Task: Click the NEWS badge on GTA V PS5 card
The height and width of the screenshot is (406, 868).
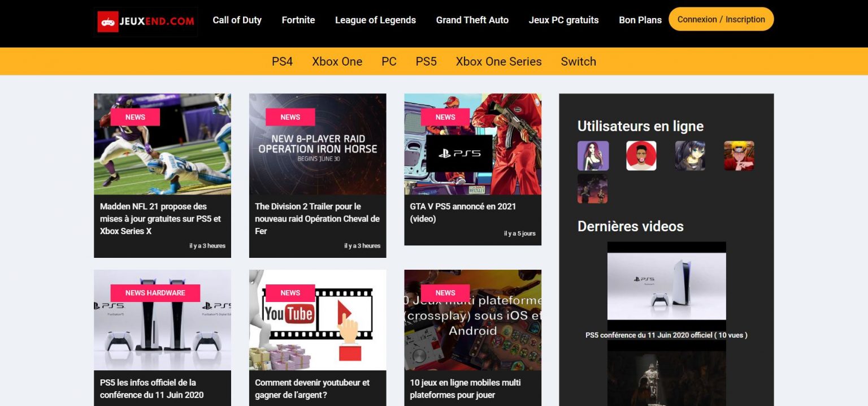Action: click(445, 117)
